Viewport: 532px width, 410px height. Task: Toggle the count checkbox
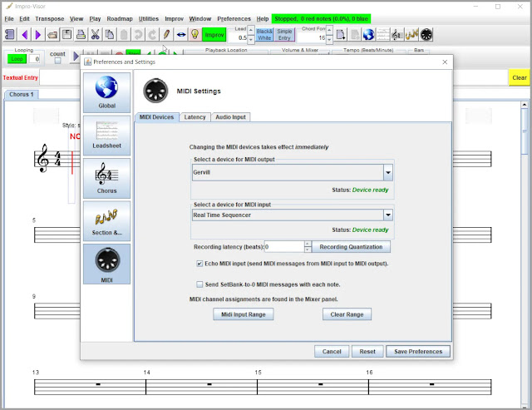(x=57, y=61)
